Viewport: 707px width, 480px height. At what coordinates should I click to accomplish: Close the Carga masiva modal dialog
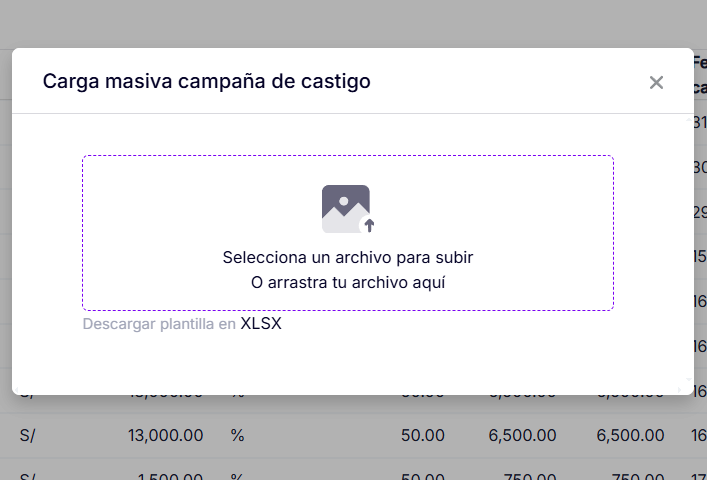tap(656, 82)
